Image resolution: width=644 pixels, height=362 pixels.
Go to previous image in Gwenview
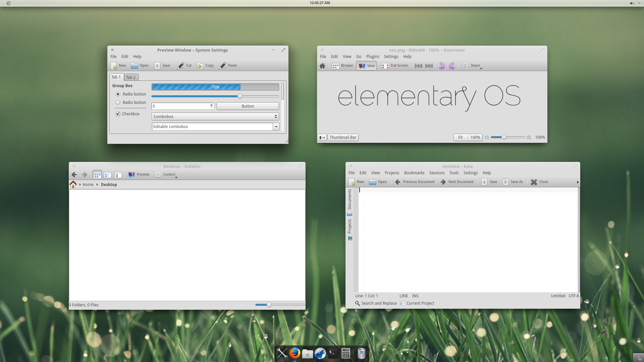point(418,66)
